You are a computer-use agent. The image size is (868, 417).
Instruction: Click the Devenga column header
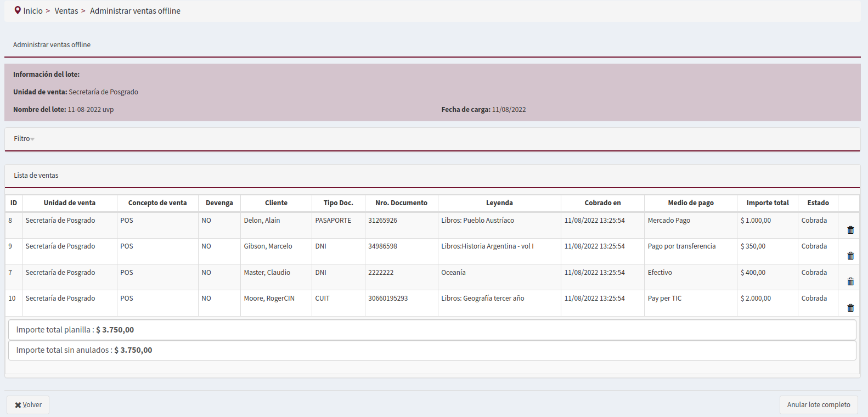219,203
